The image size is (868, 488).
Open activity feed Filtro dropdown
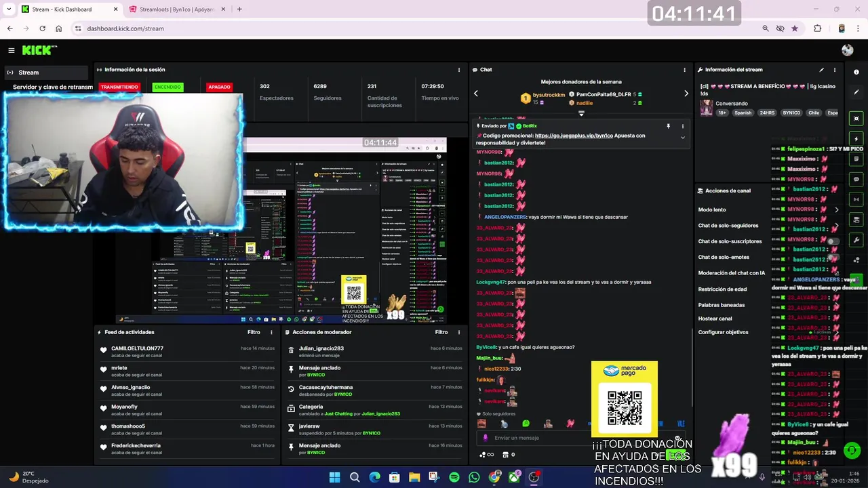pos(254,332)
